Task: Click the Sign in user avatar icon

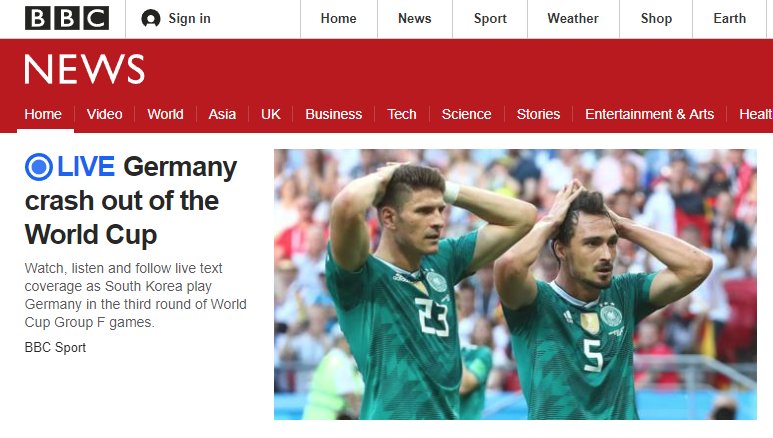Action: point(150,19)
